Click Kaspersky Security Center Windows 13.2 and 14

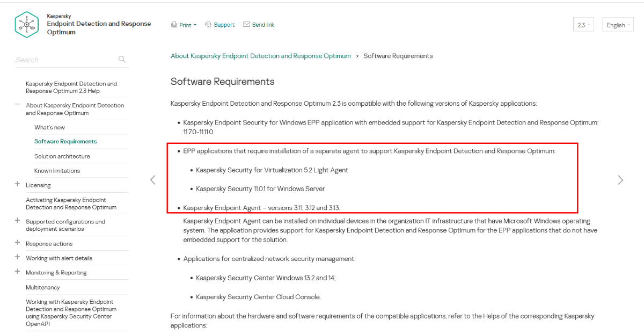pos(266,278)
